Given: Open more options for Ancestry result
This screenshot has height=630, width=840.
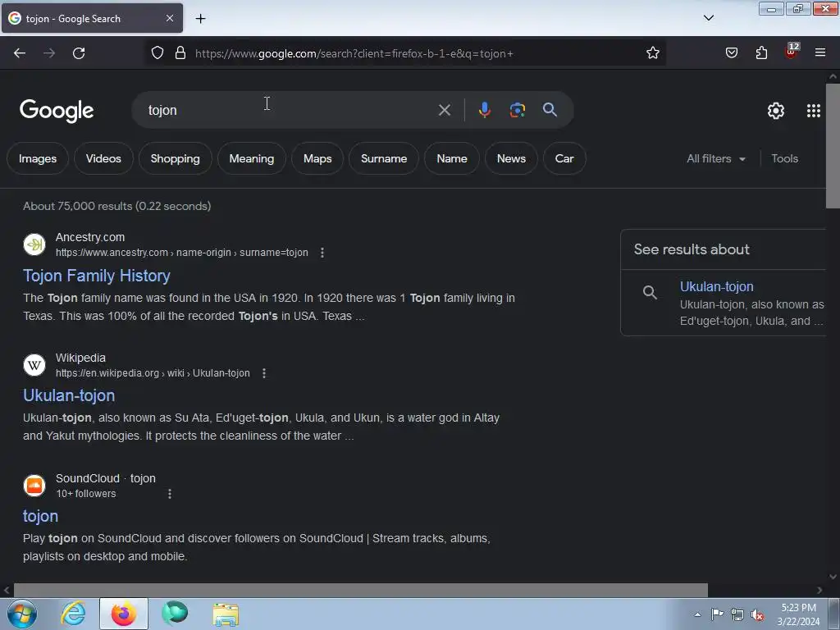Looking at the screenshot, I should click(x=322, y=253).
